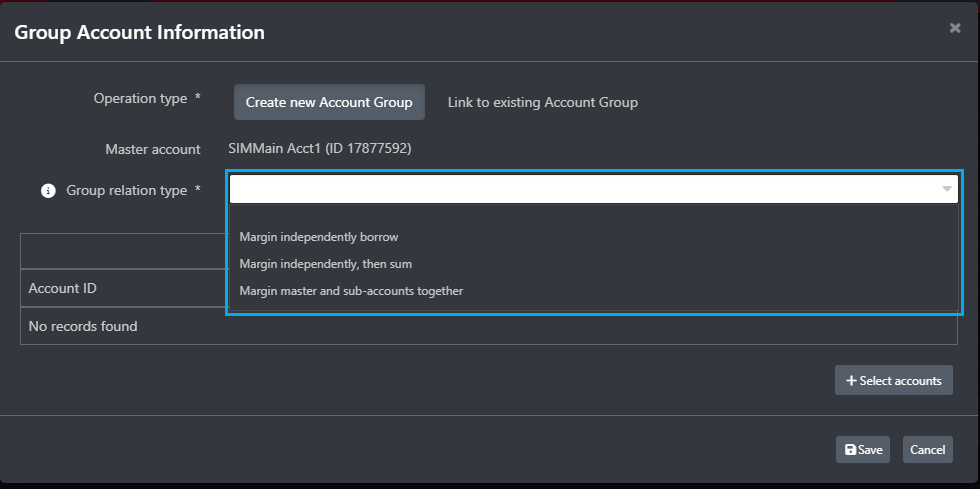The width and height of the screenshot is (980, 489).
Task: Click the No records found row
Action: (489, 326)
